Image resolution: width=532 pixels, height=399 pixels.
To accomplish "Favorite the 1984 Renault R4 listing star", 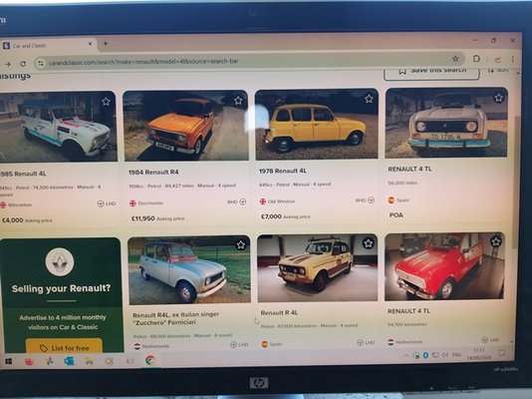I will [238, 100].
